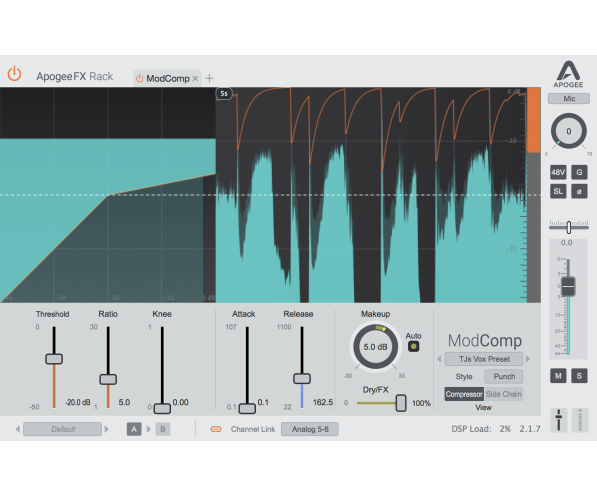Switch to Compressor view
597x497 pixels.
(464, 394)
